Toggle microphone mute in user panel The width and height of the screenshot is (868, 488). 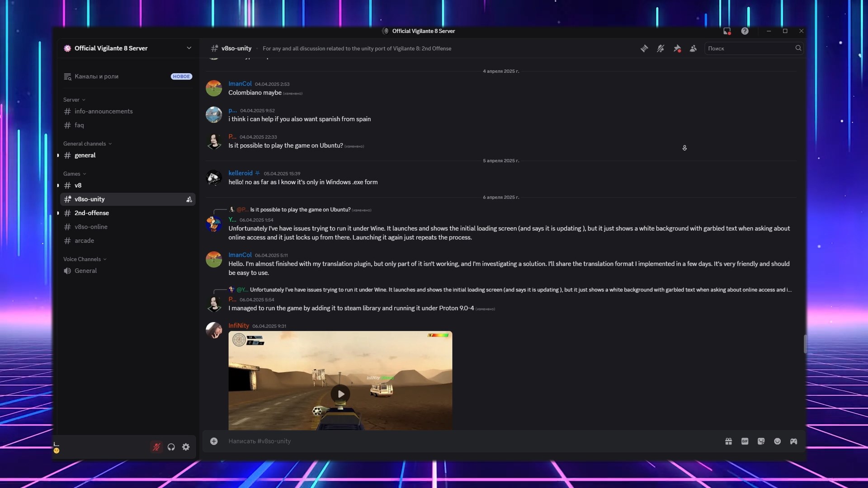(156, 447)
